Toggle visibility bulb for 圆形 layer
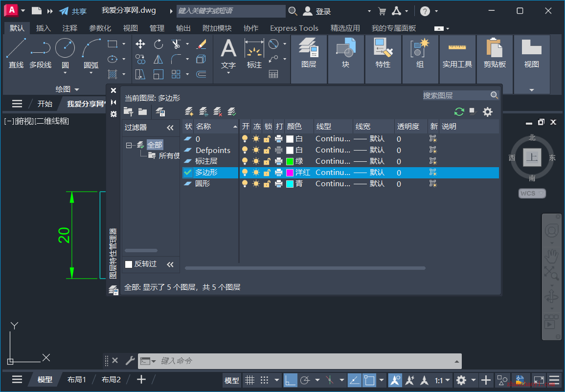This screenshot has width=565, height=392. (x=245, y=183)
